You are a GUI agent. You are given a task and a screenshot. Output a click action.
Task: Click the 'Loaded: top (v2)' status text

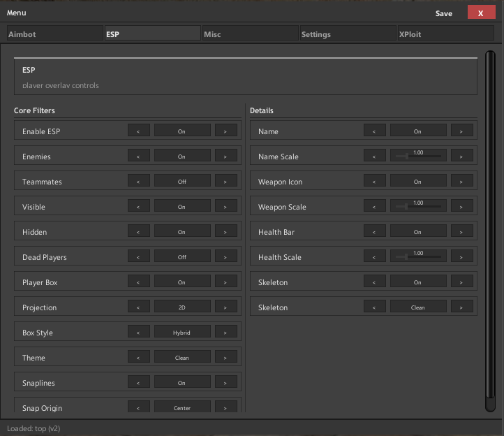pyautogui.click(x=34, y=428)
